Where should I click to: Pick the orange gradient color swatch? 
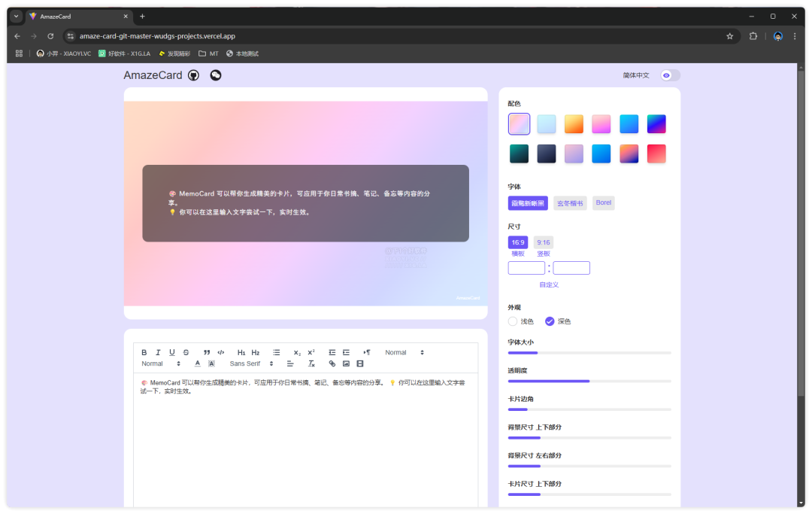[574, 124]
